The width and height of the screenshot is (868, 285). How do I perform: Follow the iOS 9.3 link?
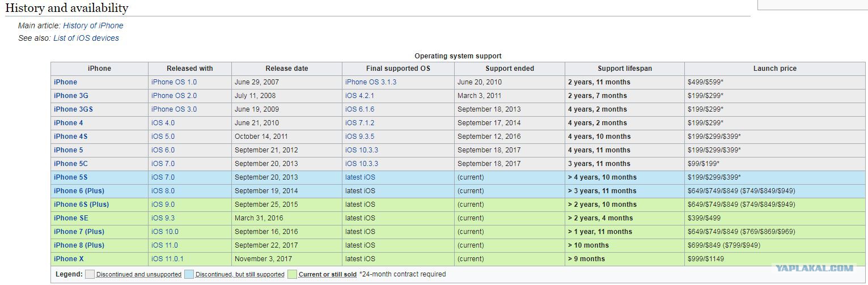point(163,218)
